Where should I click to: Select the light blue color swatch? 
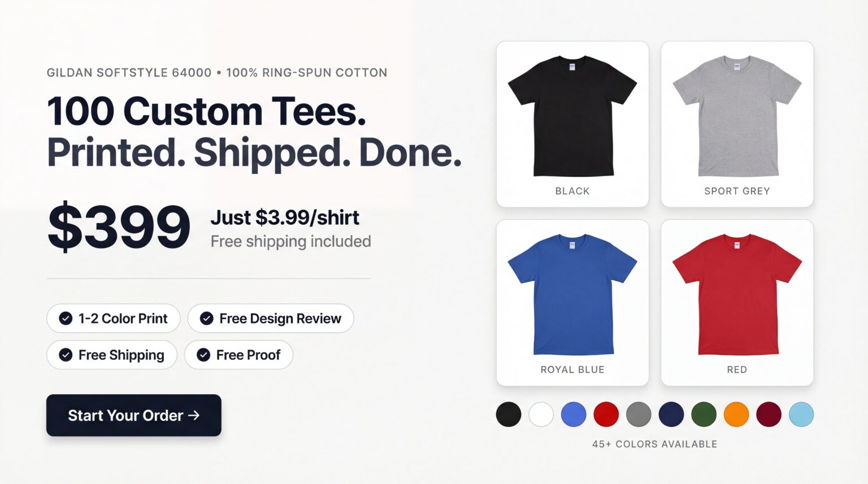click(801, 415)
